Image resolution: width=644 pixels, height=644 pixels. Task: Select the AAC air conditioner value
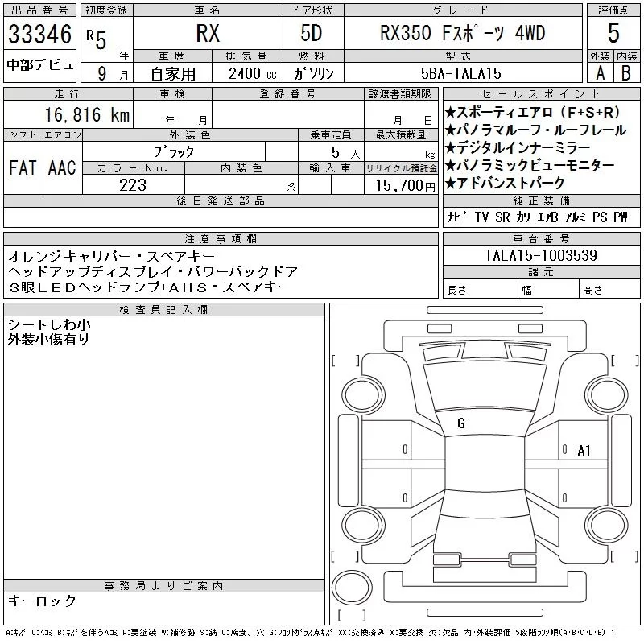click(62, 167)
